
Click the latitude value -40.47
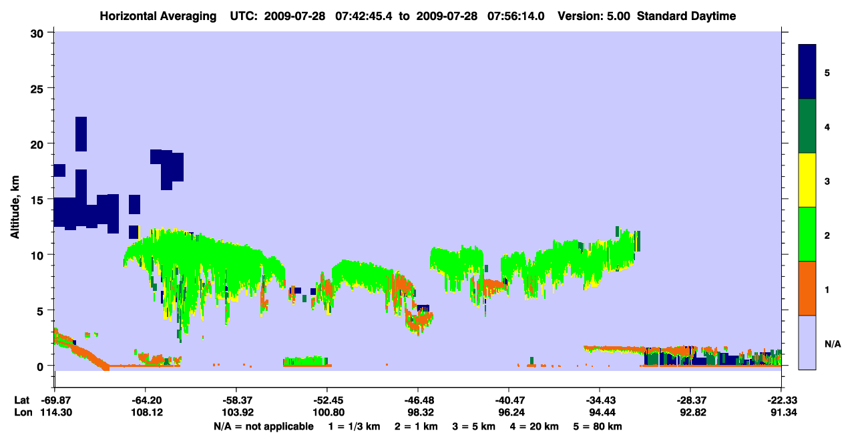[509, 400]
